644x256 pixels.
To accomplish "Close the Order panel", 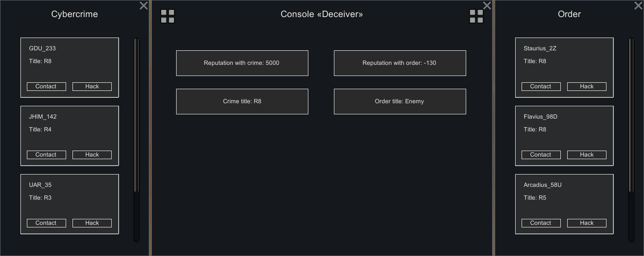I will (x=638, y=6).
